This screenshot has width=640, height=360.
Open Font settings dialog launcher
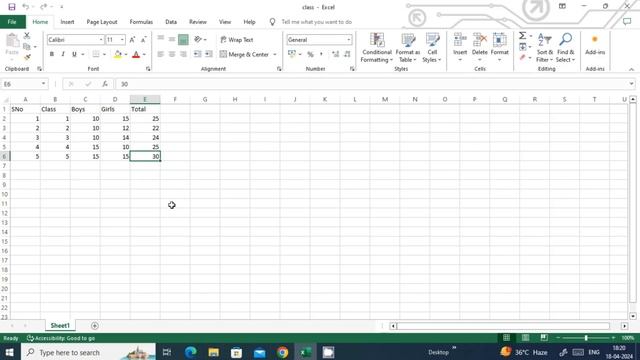(148, 69)
